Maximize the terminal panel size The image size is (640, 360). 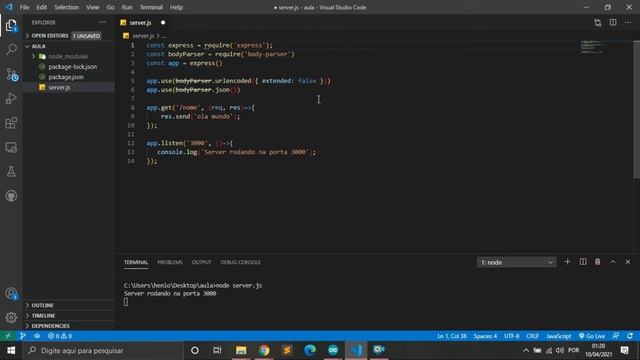pos(613,262)
